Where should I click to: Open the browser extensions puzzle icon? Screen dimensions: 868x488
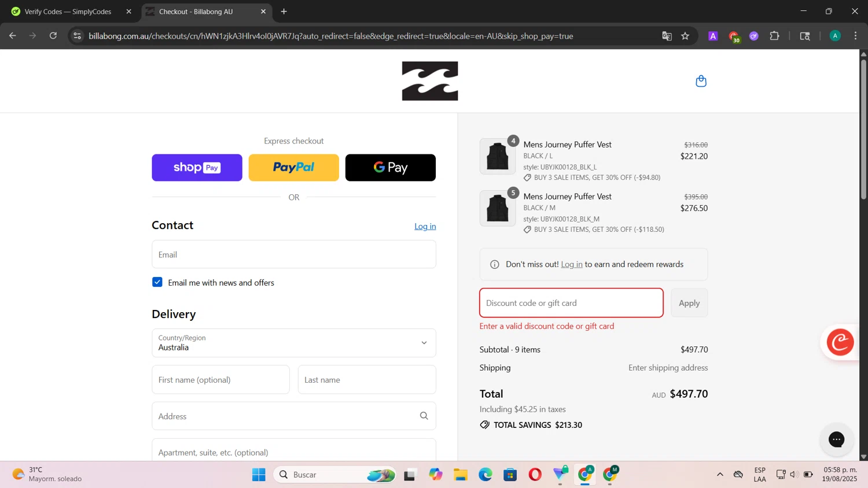[x=774, y=36]
